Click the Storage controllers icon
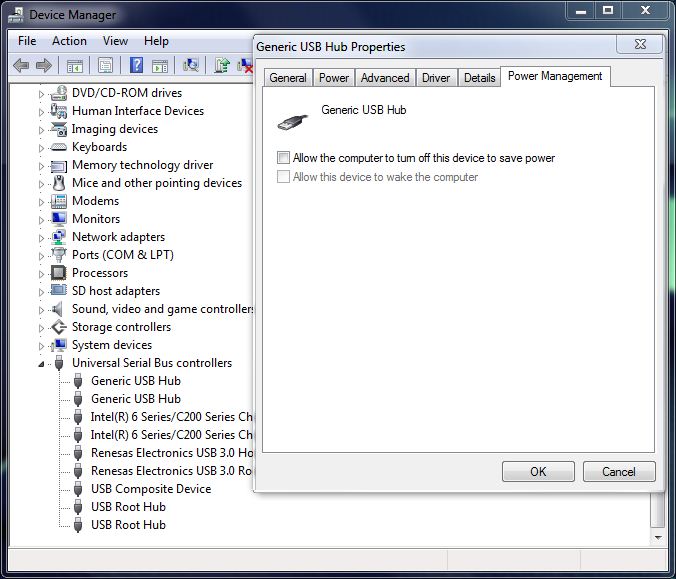Screen dimensions: 676x579 59,327
